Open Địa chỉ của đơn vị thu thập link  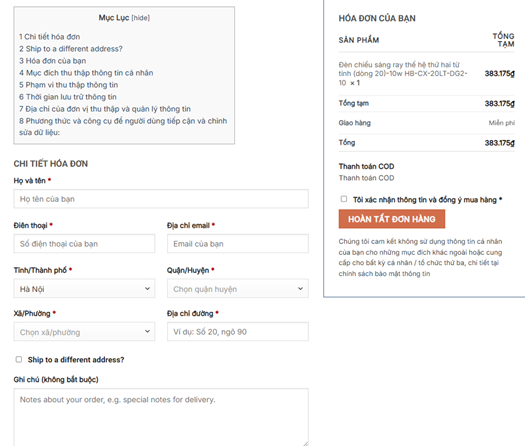click(105, 109)
